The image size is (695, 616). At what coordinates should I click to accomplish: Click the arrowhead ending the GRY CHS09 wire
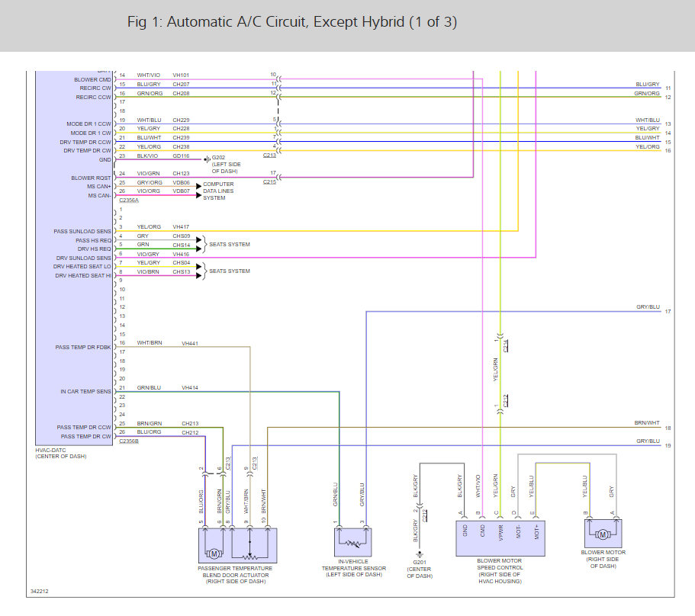click(198, 240)
